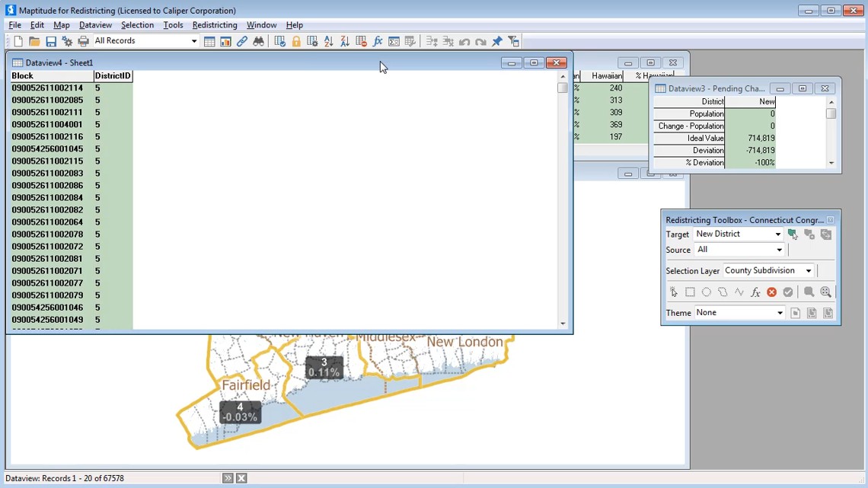Confirm changes with the checkmark icon
Screen dimensions: 868x488
point(787,292)
